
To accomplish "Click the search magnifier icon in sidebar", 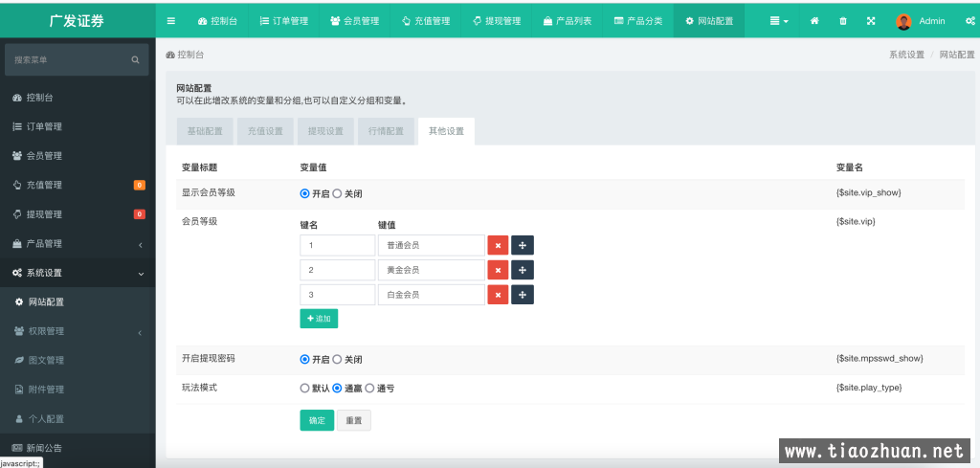I will point(135,60).
